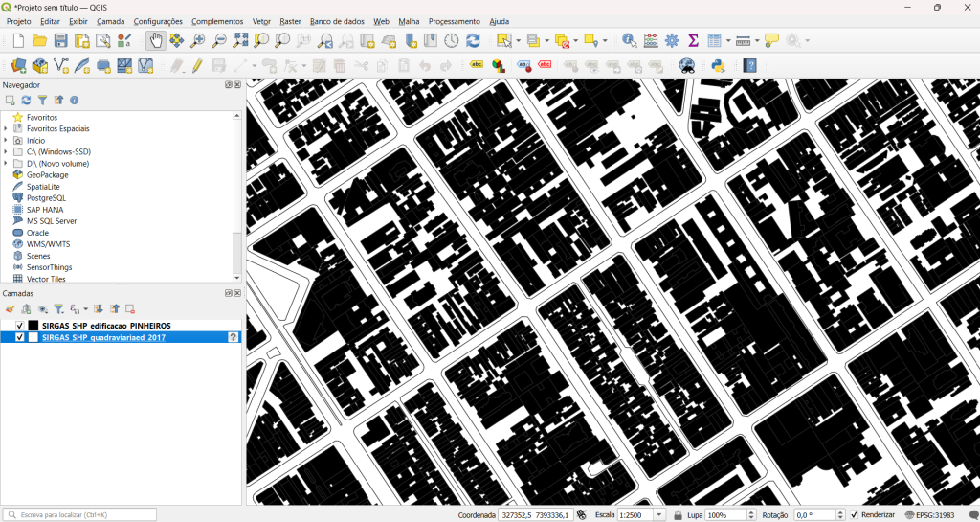
Task: Select PostgreSQL in the browser tree
Action: 47,198
